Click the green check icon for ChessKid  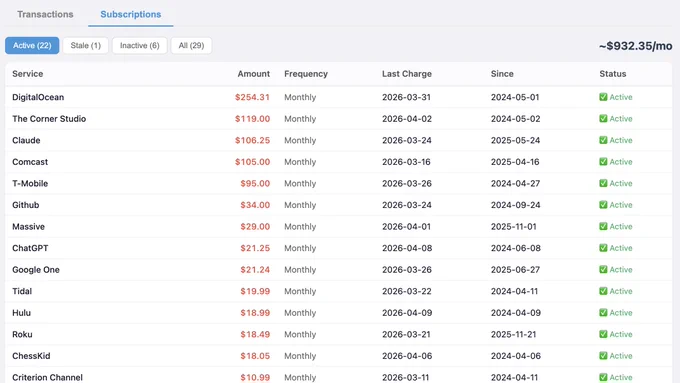(x=603, y=356)
